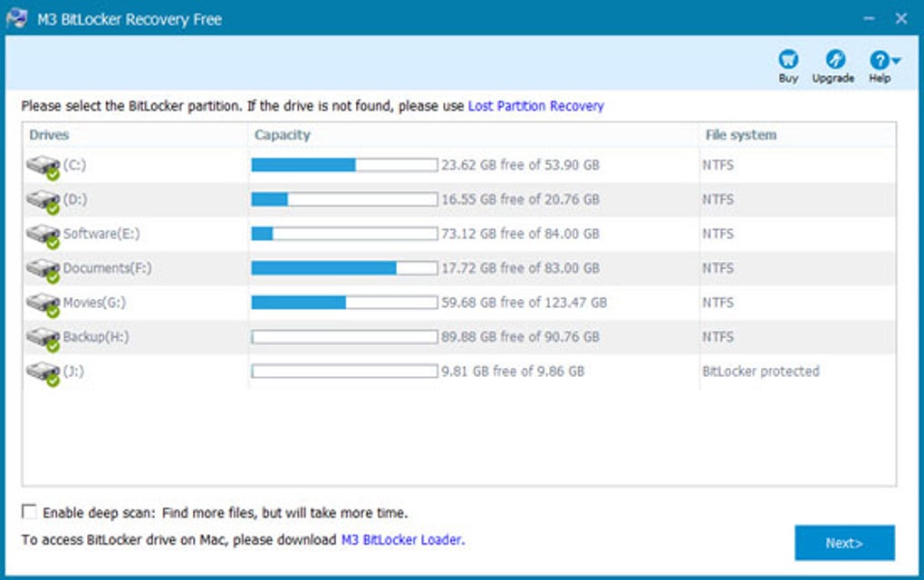The height and width of the screenshot is (580, 924).
Task: Click '9.81 GB free of 9.86 GB' text
Action: point(513,372)
